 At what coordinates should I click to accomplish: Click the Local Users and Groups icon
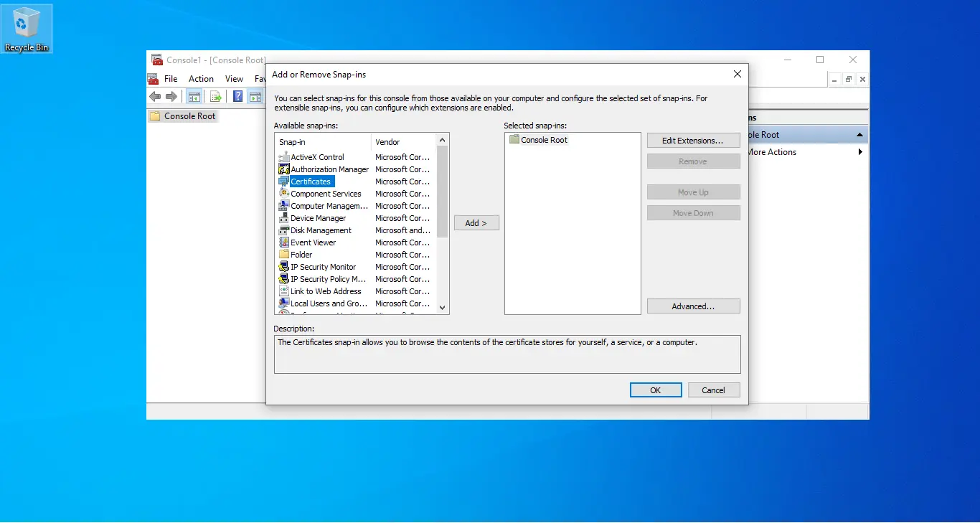(284, 303)
